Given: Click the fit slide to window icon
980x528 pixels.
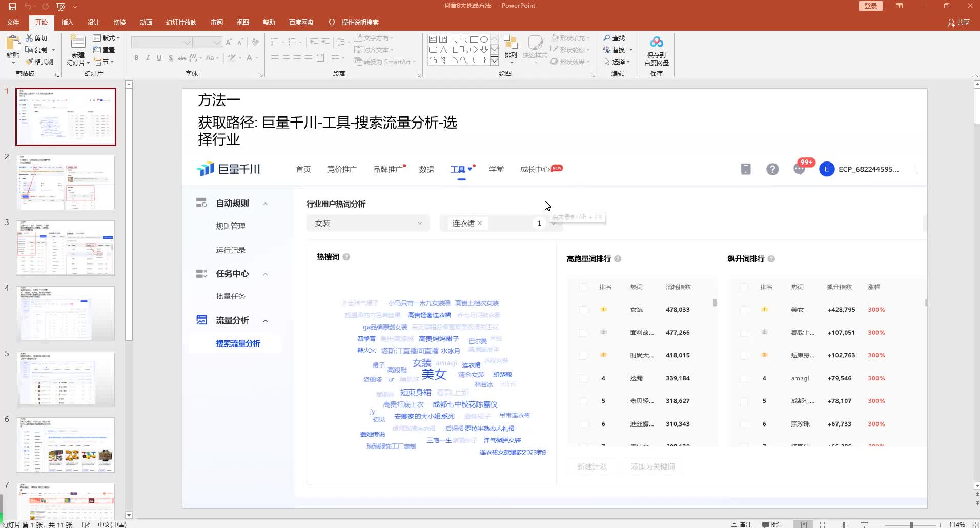Looking at the screenshot, I should [975, 524].
